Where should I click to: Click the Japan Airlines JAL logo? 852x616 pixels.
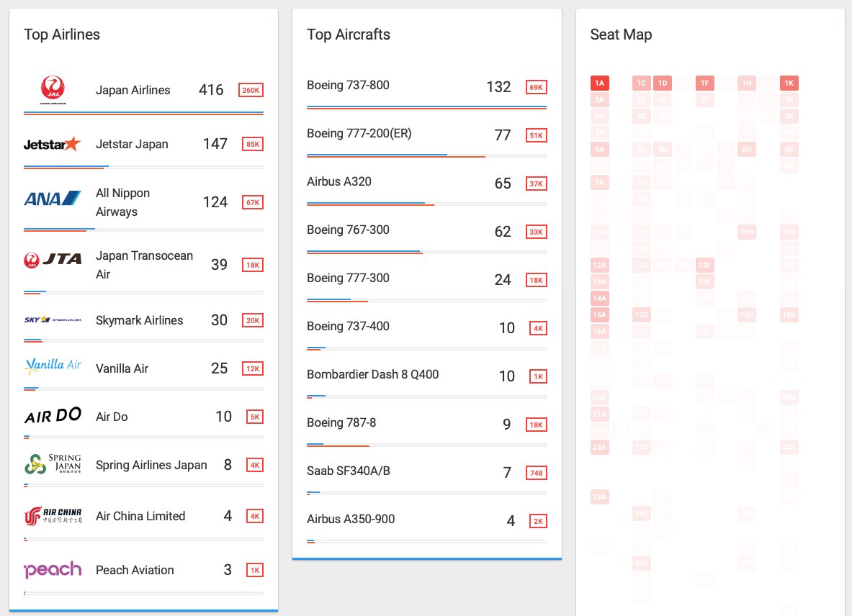tap(53, 90)
